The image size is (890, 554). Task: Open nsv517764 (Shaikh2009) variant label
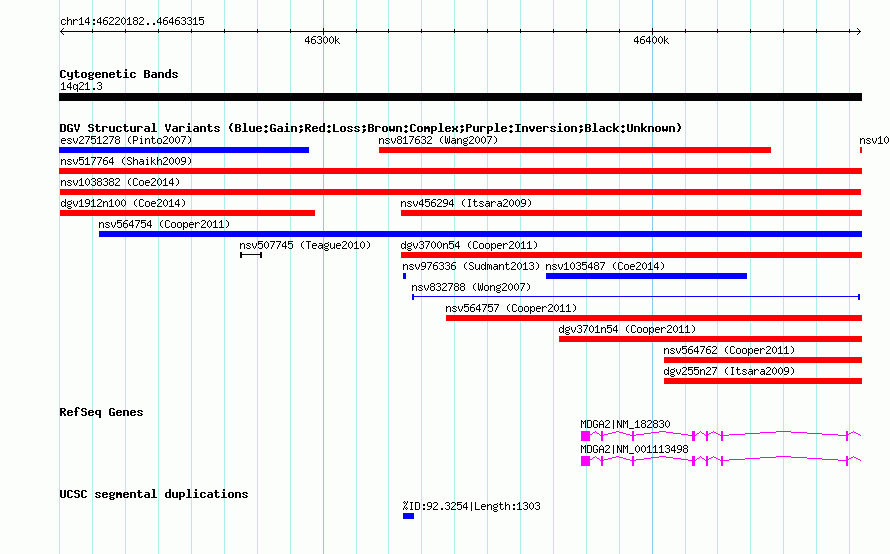click(x=126, y=161)
